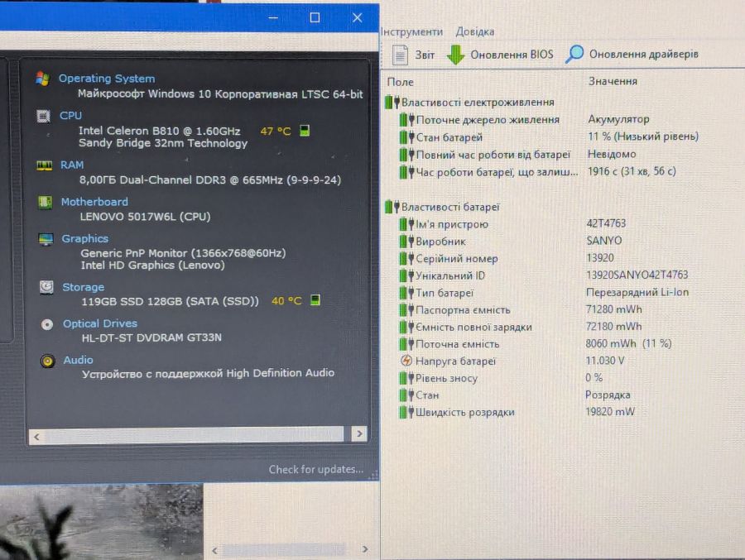The height and width of the screenshot is (560, 745).
Task: Click the SSD temperature indicator icon next to 40 °C
Action: coord(315,300)
